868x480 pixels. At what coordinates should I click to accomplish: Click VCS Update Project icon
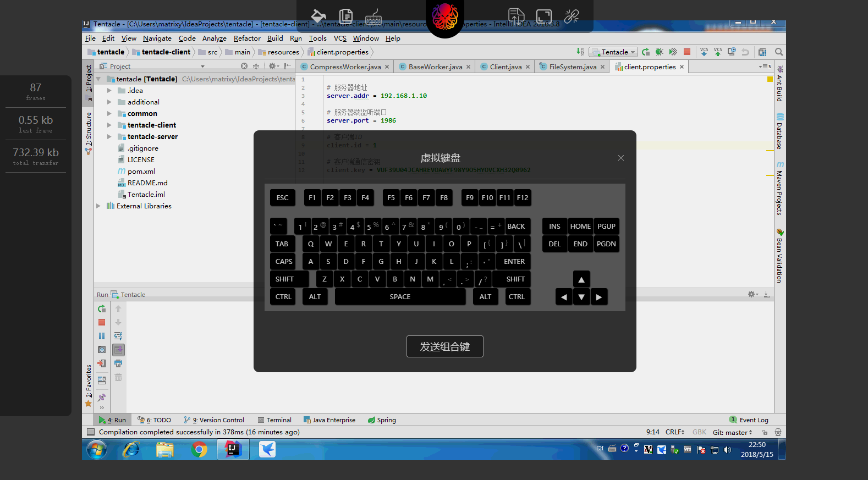click(704, 52)
